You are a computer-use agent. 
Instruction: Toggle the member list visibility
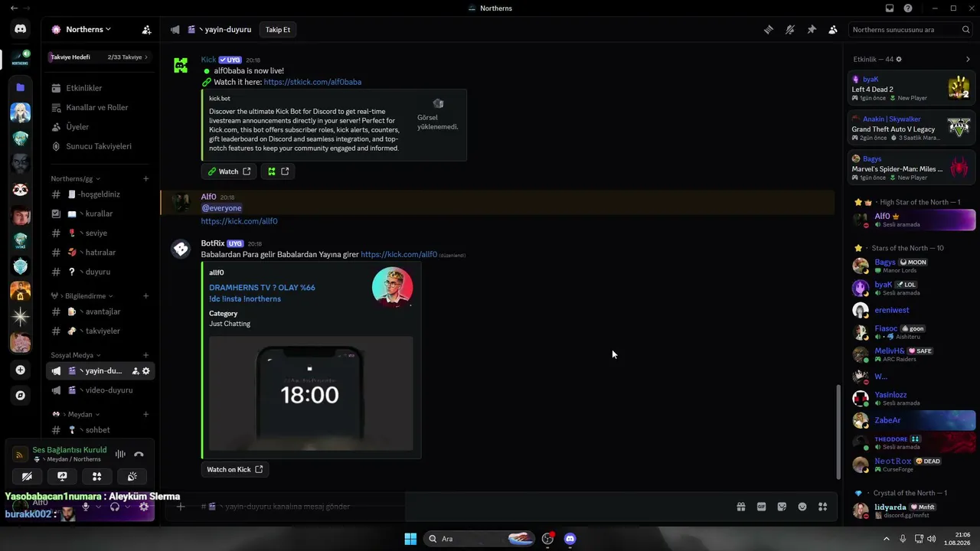coord(833,30)
